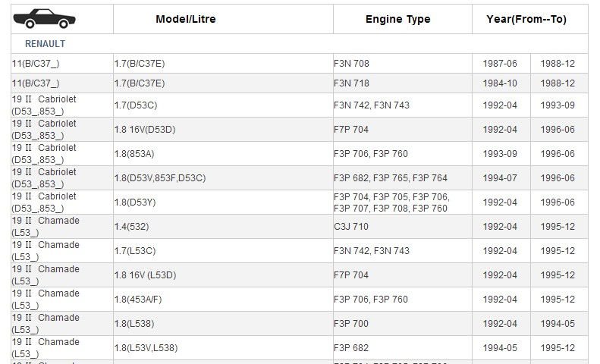Click the Year(From--To) column header
Viewport: 600px width, 364px height.
[x=529, y=19]
